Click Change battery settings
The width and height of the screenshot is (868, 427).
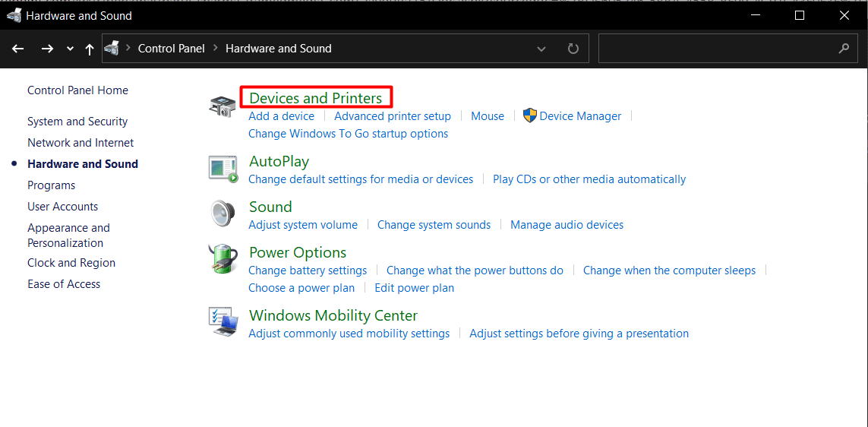[x=308, y=270]
